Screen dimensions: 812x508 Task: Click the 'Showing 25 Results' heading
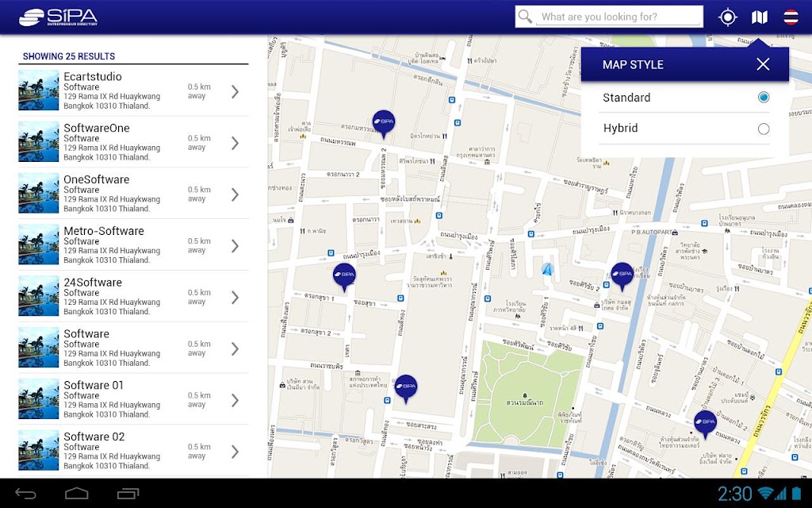click(69, 56)
